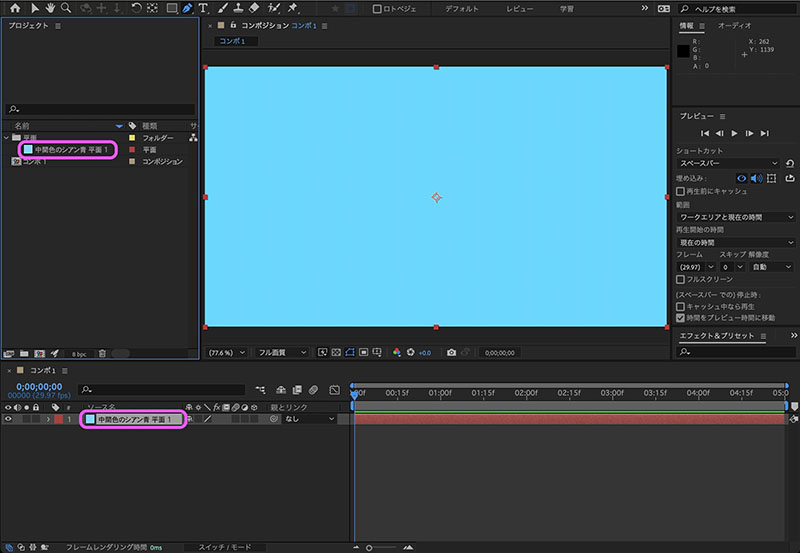Select the Pen tool in toolbar

click(187, 8)
